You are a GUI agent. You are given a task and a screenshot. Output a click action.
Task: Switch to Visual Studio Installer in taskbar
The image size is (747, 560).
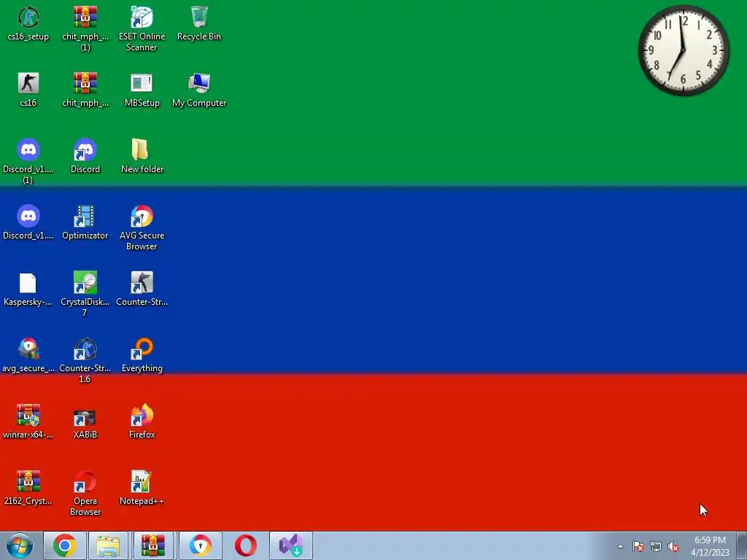pos(291,545)
